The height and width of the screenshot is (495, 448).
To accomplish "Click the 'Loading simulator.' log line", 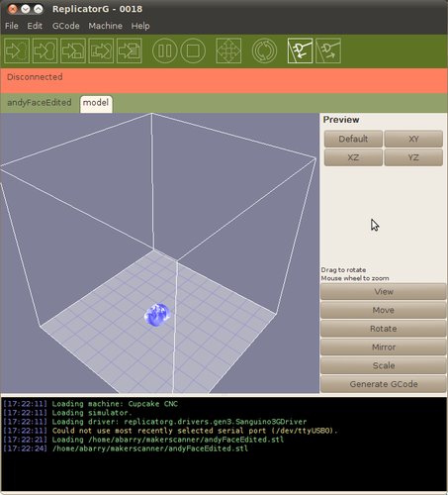I will [x=67, y=413].
